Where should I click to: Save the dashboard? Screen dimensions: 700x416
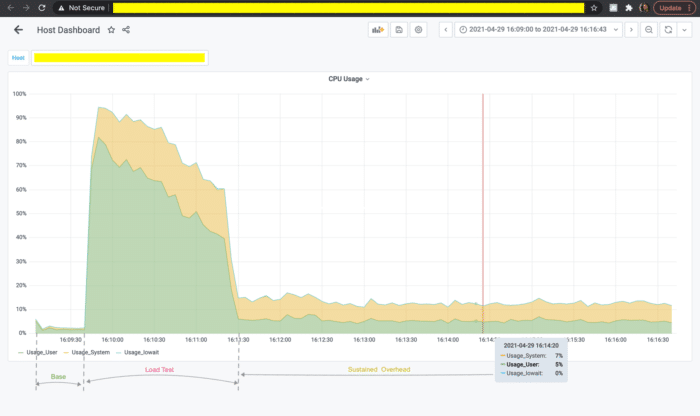pos(399,30)
